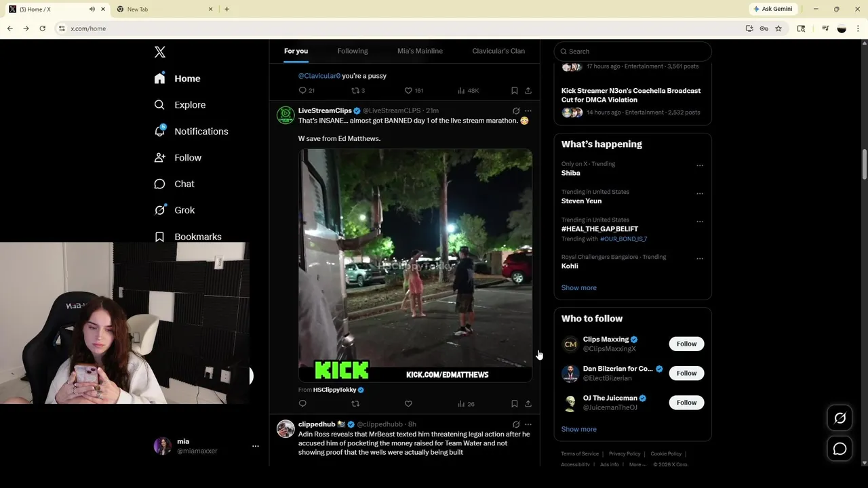Open mia profile avatar in sidebar
The width and height of the screenshot is (868, 488).
(x=163, y=446)
